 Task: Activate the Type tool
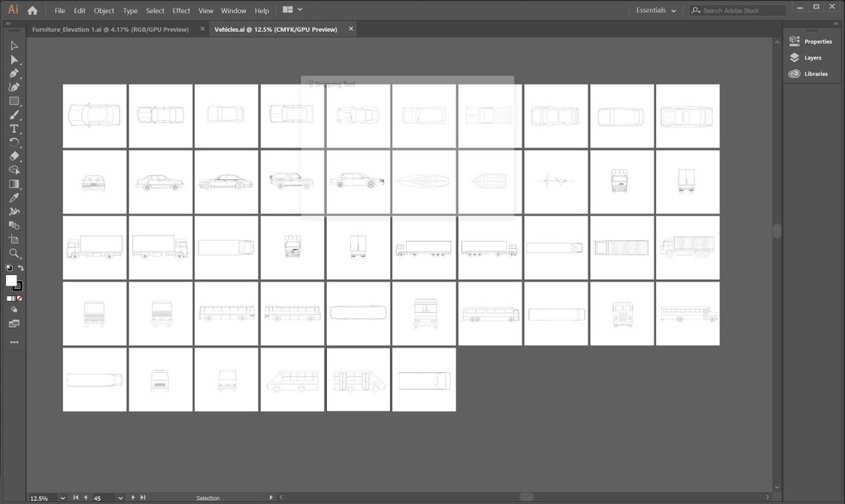[13, 128]
